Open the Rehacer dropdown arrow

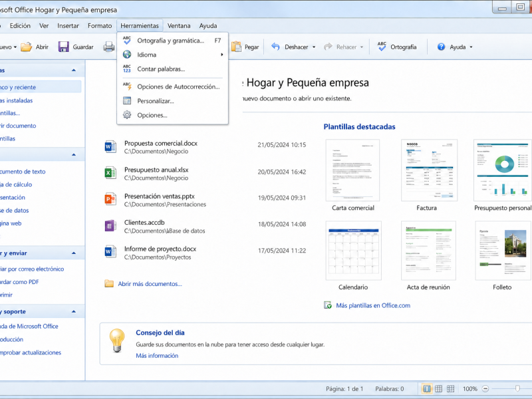click(362, 47)
